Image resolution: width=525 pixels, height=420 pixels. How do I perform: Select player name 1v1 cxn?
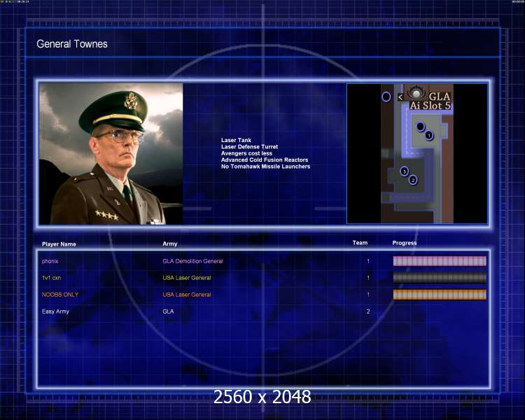(x=51, y=278)
